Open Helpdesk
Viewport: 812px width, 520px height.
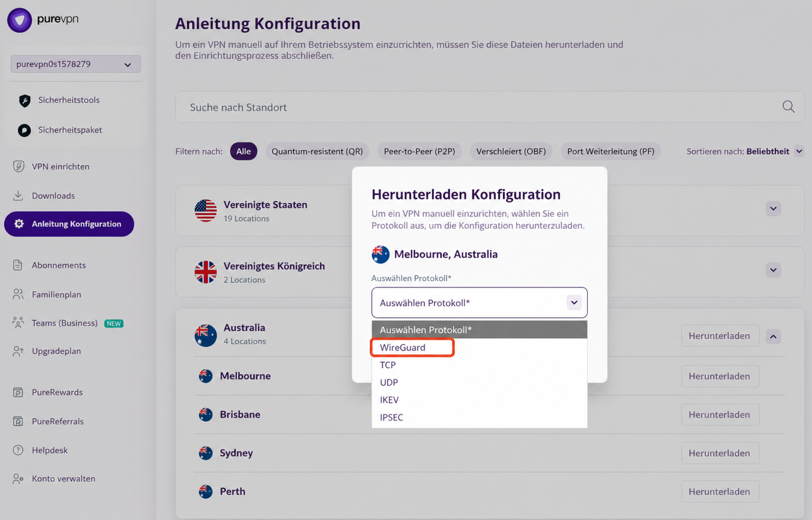point(50,450)
